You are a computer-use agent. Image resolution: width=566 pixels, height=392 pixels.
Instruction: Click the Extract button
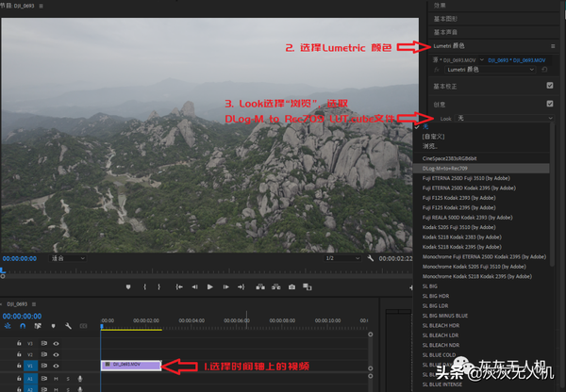[276, 286]
